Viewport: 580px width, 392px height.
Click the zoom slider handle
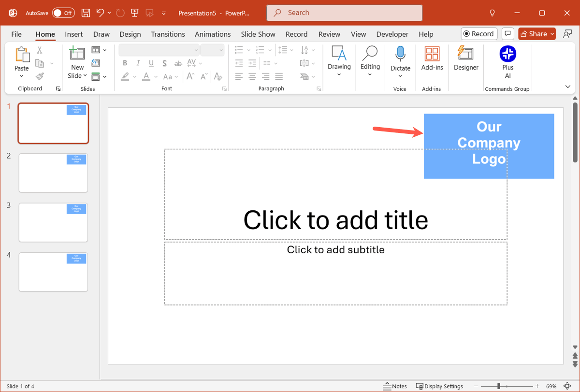click(x=499, y=386)
